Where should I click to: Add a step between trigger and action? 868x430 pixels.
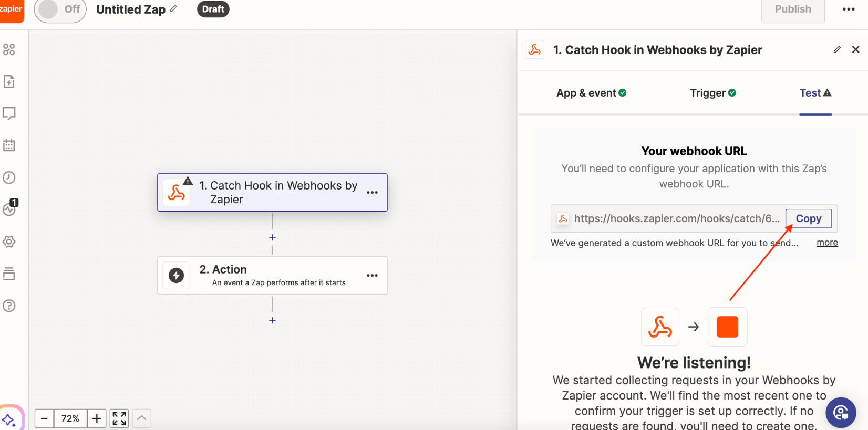click(x=272, y=237)
